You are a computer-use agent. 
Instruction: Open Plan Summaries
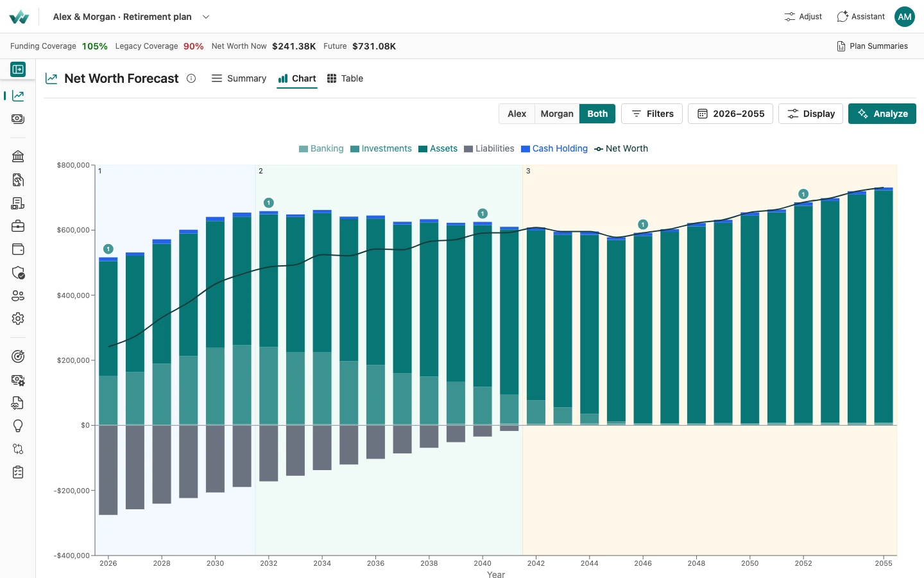coord(872,46)
